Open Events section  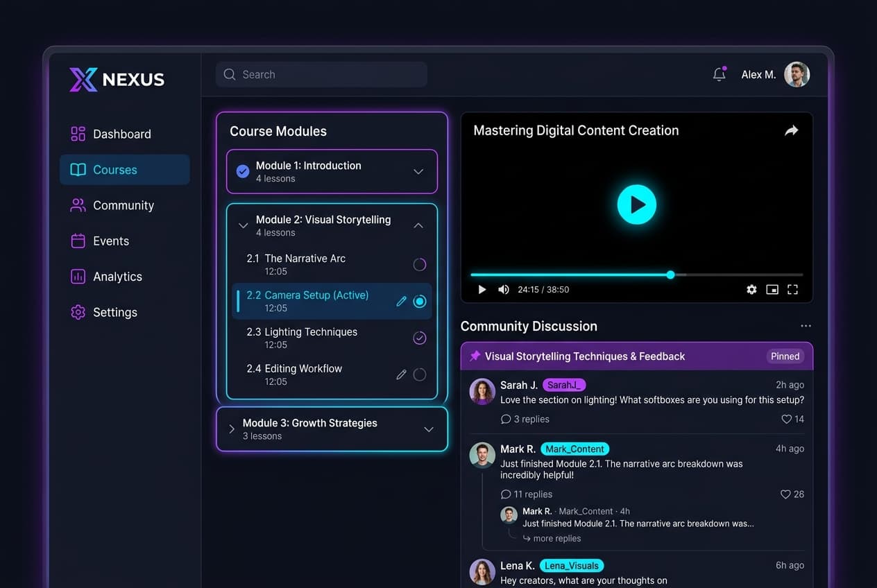pos(125,241)
